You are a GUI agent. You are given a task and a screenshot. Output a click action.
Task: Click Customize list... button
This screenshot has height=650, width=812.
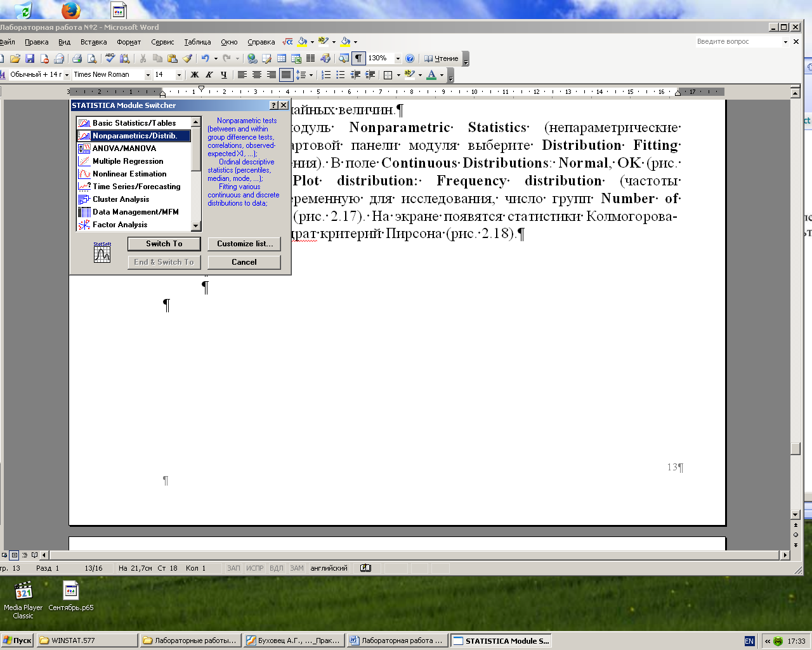coord(244,244)
